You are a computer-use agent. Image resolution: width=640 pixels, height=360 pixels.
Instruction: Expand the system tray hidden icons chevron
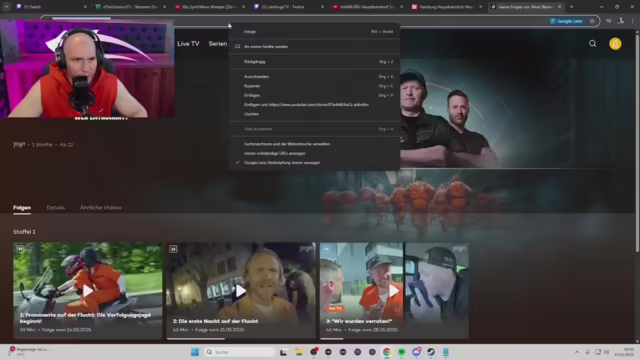click(577, 352)
